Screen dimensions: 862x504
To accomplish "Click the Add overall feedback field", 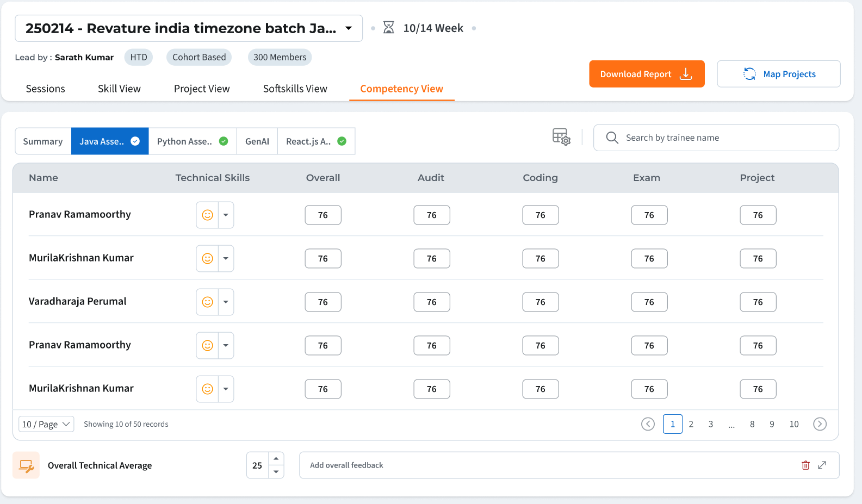I will 544,465.
